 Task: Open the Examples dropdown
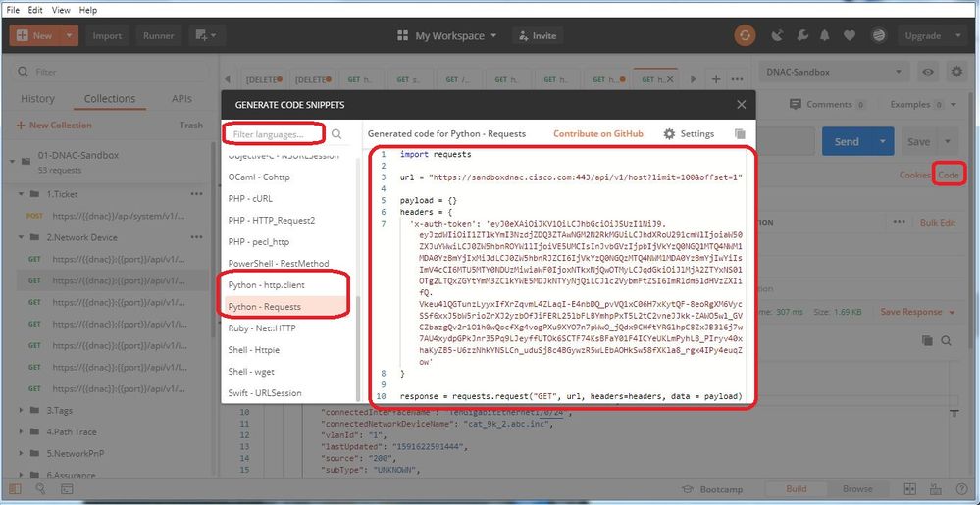[x=923, y=104]
